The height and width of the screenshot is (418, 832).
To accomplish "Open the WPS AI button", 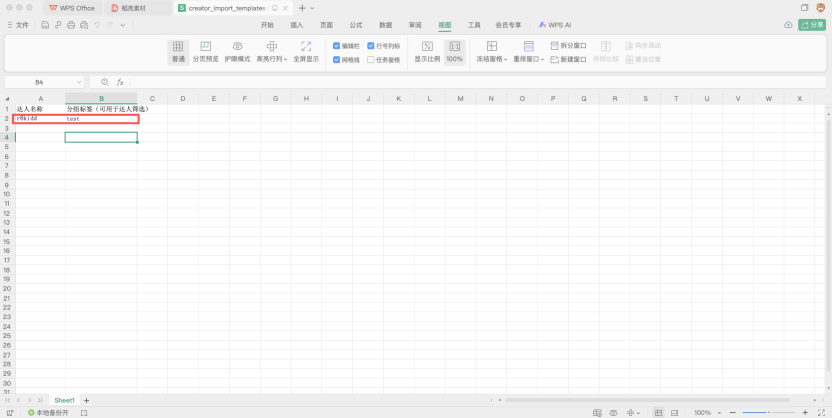I will (x=554, y=25).
